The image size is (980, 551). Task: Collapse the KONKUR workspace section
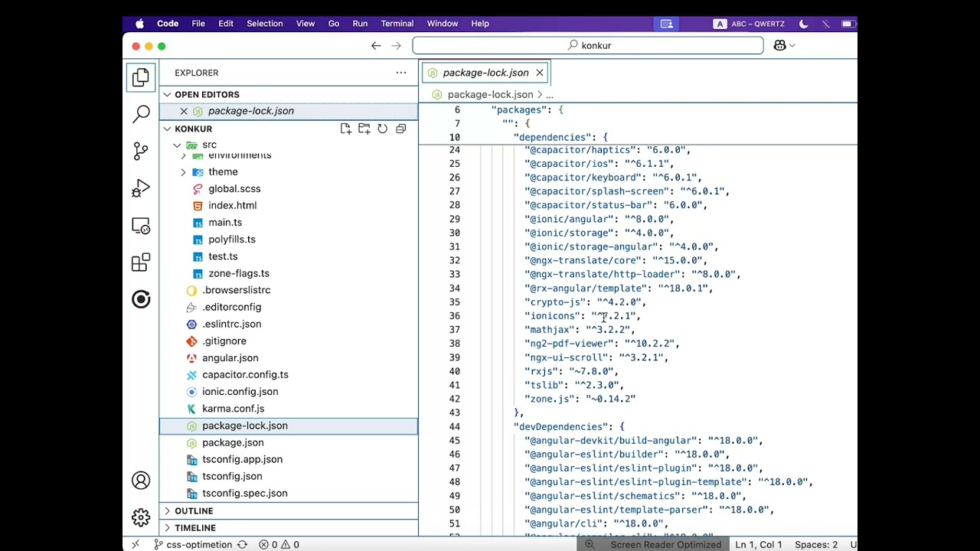pyautogui.click(x=167, y=129)
